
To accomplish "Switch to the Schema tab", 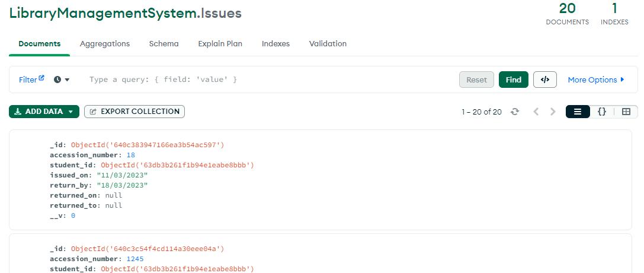I will coord(164,44).
